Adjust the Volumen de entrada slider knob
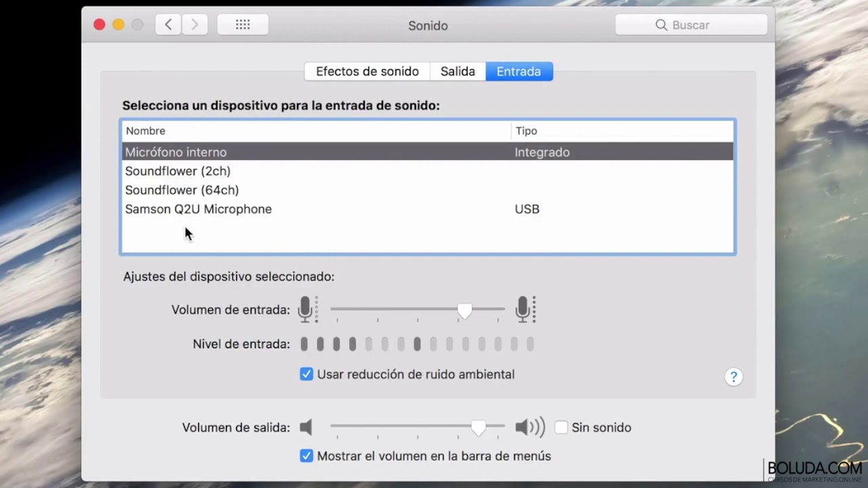 tap(465, 310)
